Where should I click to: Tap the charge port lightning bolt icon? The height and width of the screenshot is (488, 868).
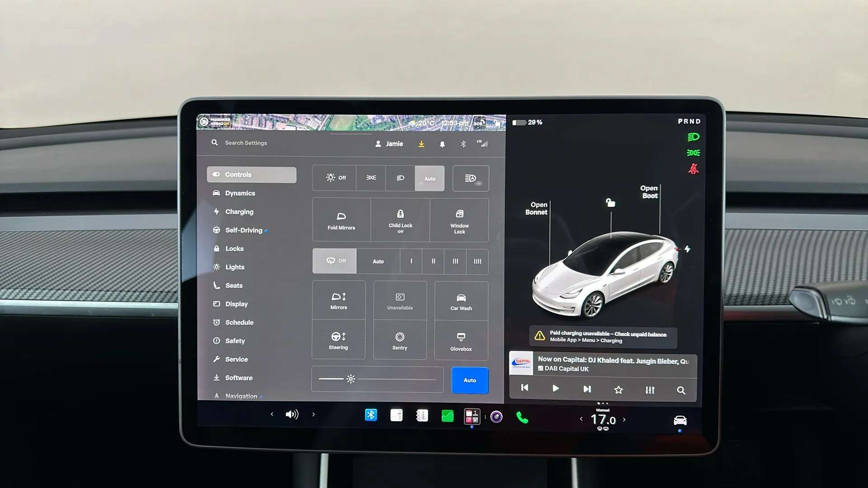[687, 249]
